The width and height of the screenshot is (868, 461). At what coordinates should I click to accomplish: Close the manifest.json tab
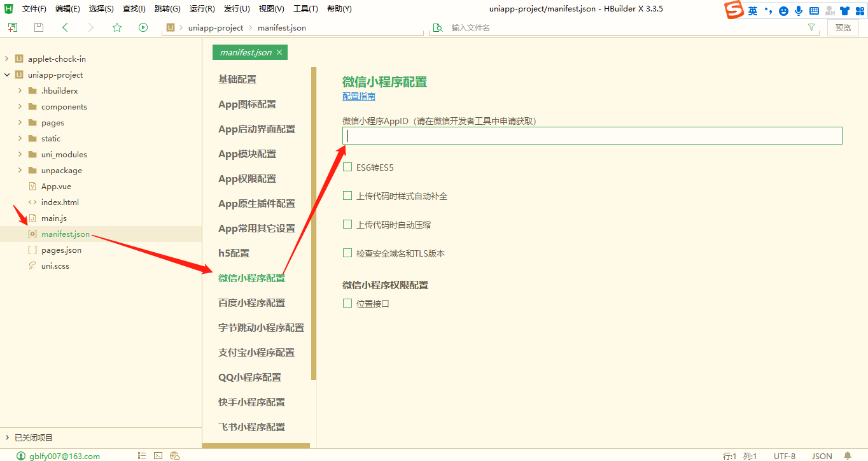point(279,52)
